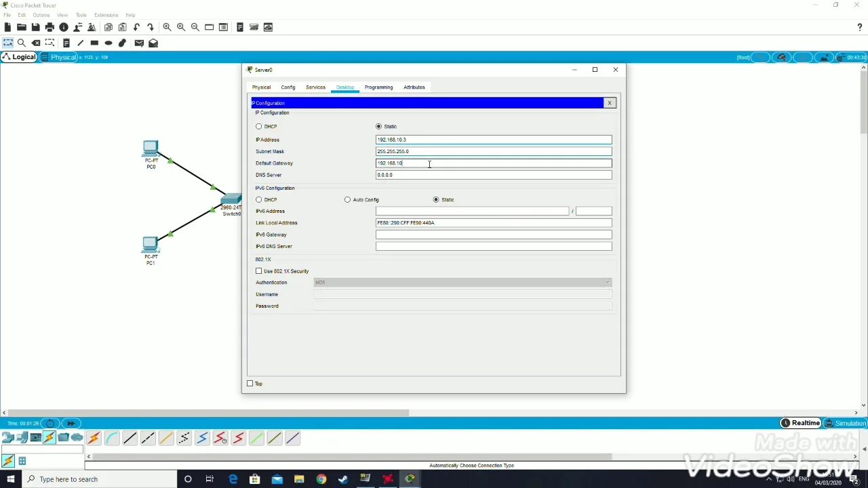Pick the Copper Cross-Over dashed cable
The height and width of the screenshot is (488, 868).
click(x=148, y=439)
